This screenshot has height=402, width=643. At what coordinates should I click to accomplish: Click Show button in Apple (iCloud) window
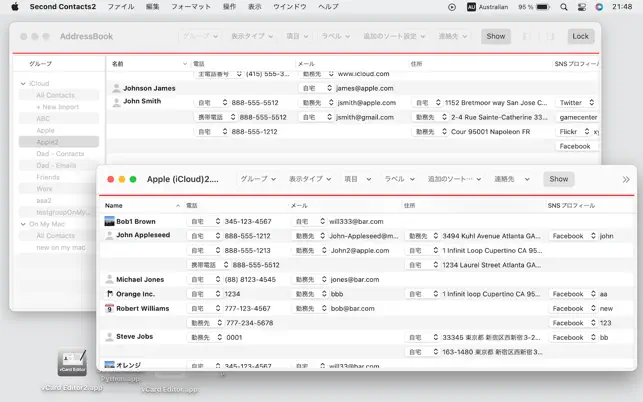559,179
